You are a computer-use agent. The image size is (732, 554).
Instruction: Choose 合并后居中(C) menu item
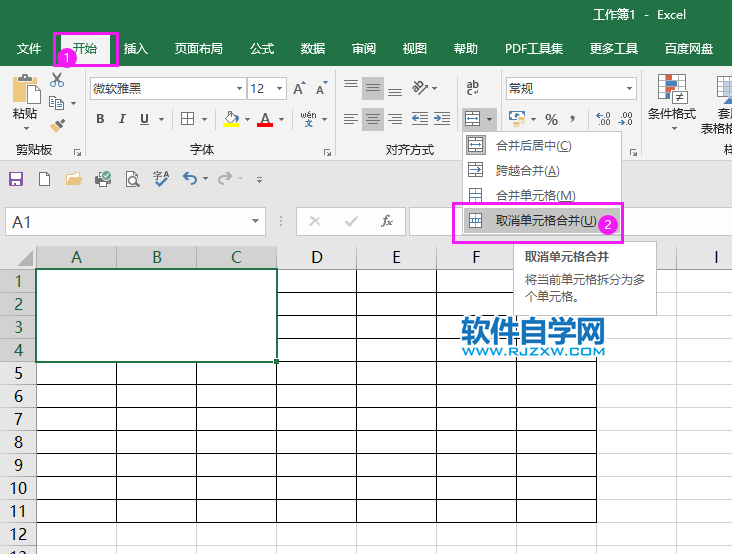(542, 146)
